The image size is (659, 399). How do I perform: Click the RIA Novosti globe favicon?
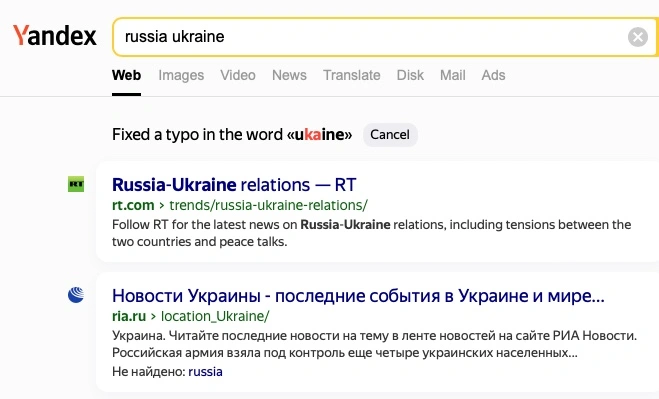pyautogui.click(x=76, y=295)
